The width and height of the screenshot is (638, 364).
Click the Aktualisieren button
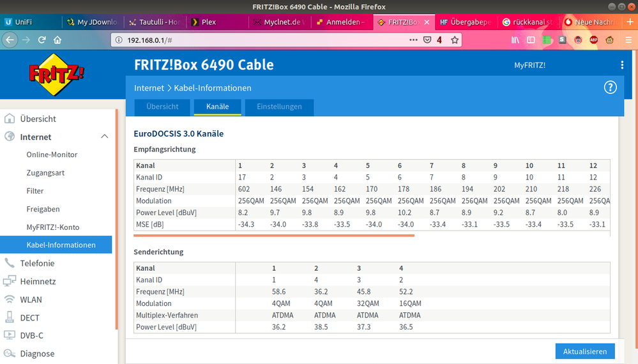click(x=585, y=351)
